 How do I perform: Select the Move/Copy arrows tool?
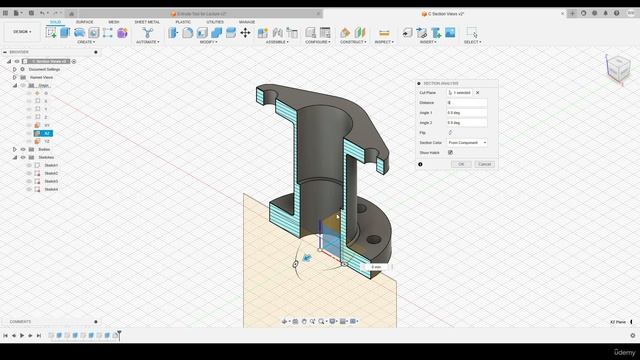pyautogui.click(x=245, y=33)
